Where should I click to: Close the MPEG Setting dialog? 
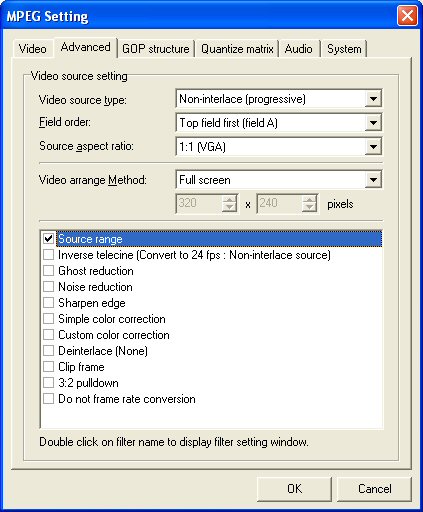[x=407, y=15]
